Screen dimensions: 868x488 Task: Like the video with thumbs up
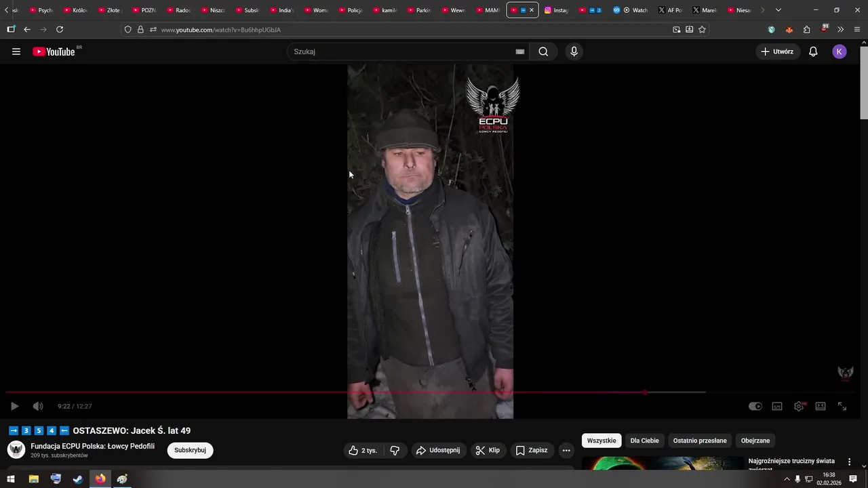pyautogui.click(x=363, y=450)
